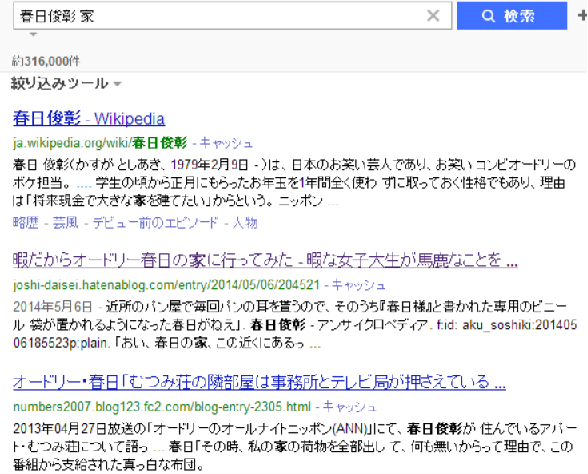Open キャッシュ for the numbers2007.blog123.fc2.com result
588x474 pixels.
click(x=350, y=406)
